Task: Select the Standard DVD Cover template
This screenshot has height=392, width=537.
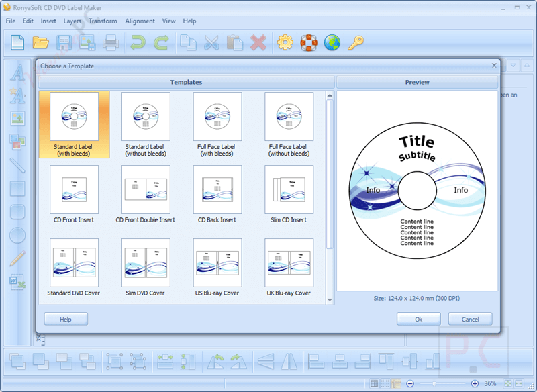Action: tap(74, 267)
